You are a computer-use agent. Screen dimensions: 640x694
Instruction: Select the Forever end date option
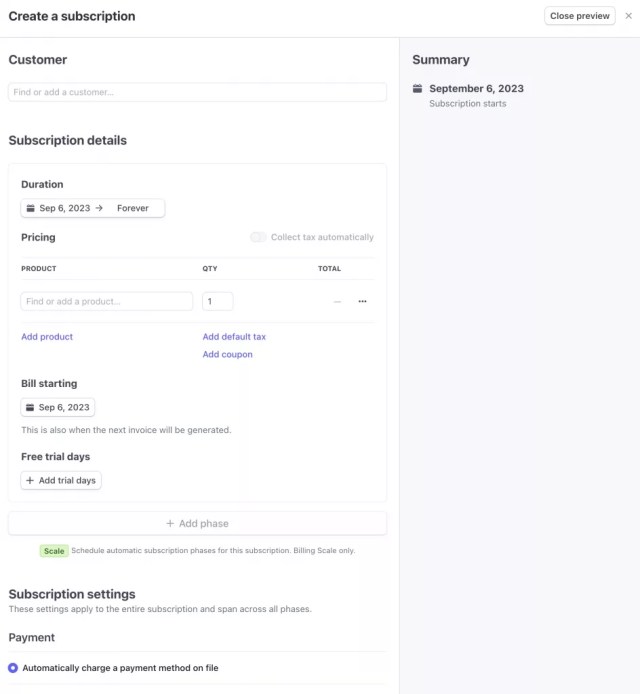[133, 208]
